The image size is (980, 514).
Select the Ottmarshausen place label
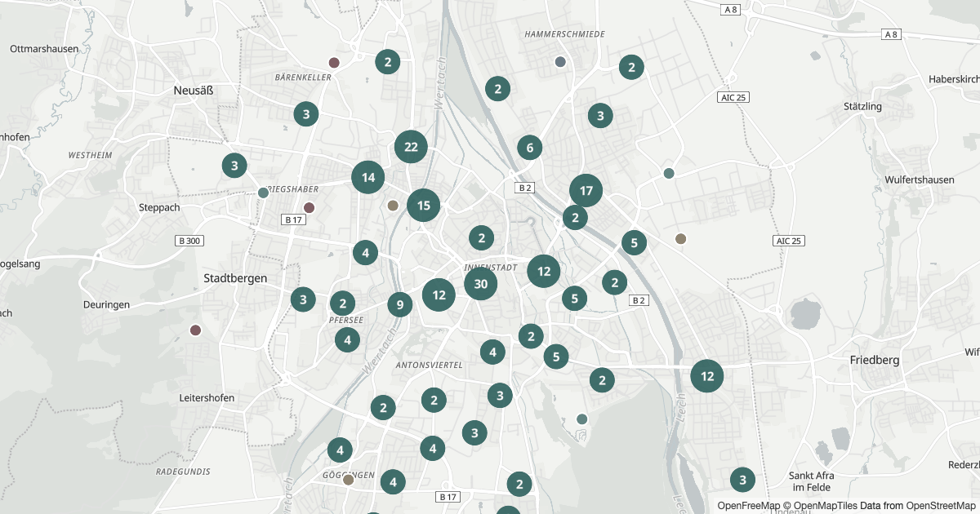click(45, 49)
